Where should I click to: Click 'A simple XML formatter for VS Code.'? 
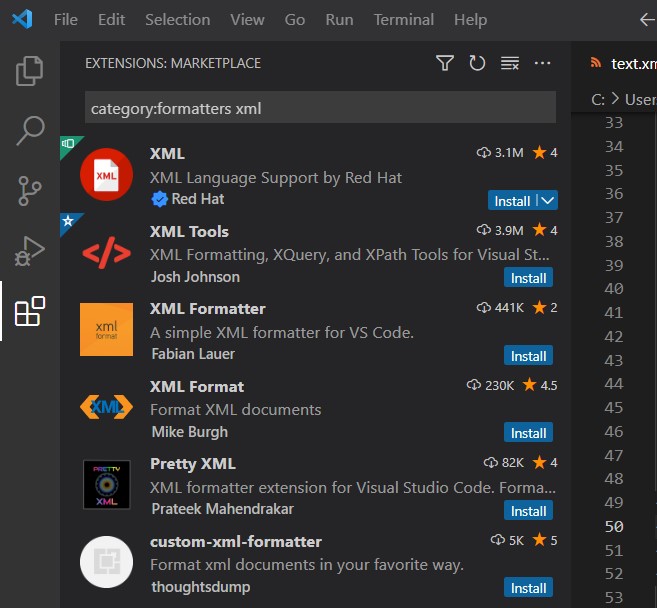[x=282, y=333]
